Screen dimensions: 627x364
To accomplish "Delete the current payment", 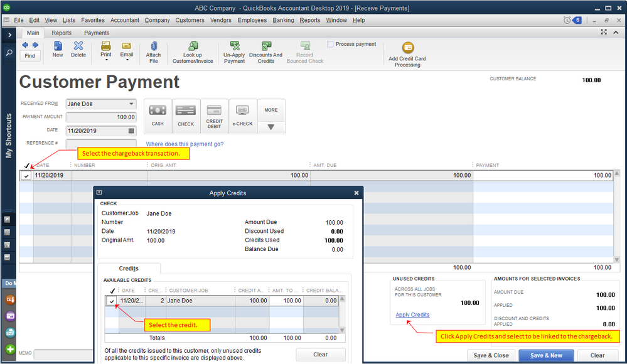I will pos(78,50).
